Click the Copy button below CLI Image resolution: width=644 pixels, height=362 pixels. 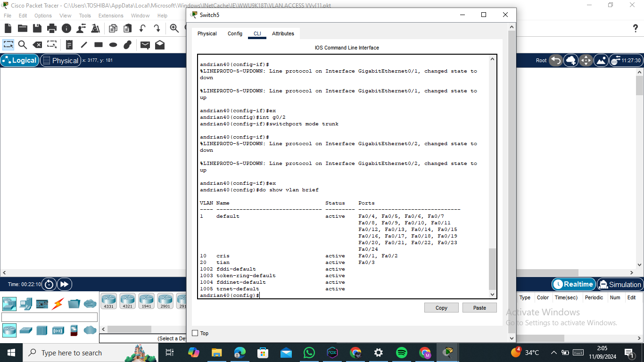441,308
